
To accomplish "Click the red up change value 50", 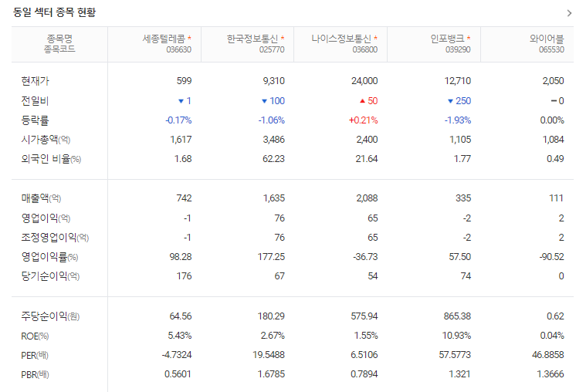I will [372, 101].
